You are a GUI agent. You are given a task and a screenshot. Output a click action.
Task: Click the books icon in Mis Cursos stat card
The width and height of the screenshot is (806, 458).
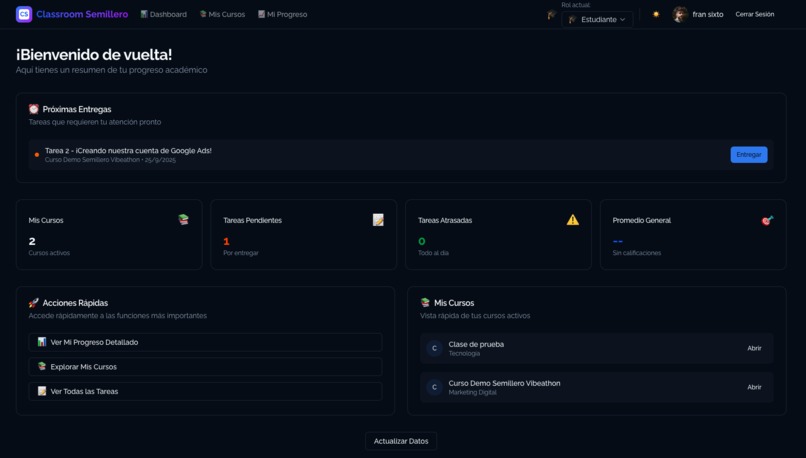point(184,219)
